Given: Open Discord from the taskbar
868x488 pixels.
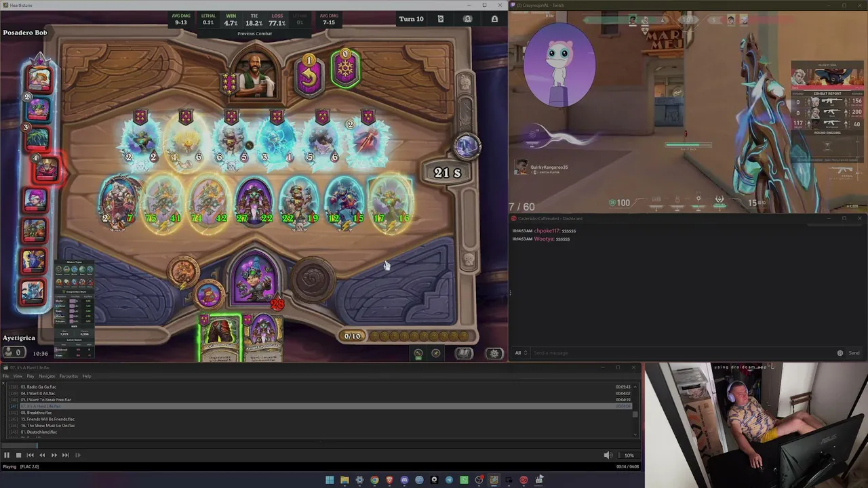Looking at the screenshot, I should pyautogui.click(x=404, y=480).
